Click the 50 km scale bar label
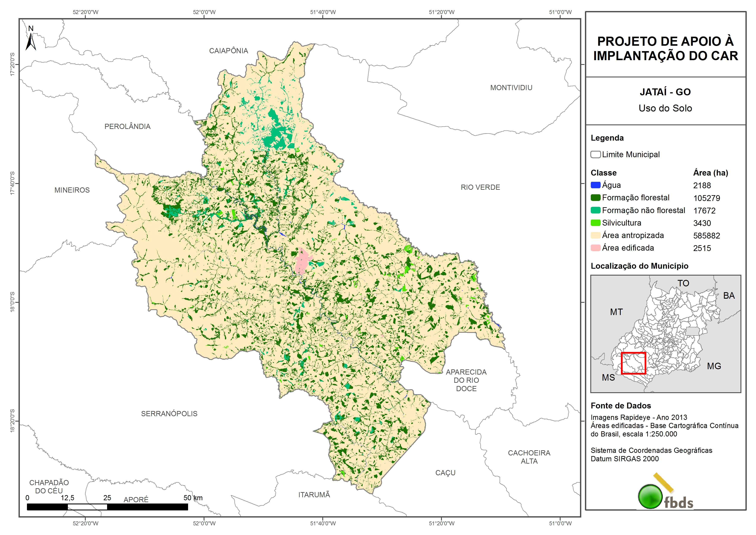756x535 pixels. (193, 498)
